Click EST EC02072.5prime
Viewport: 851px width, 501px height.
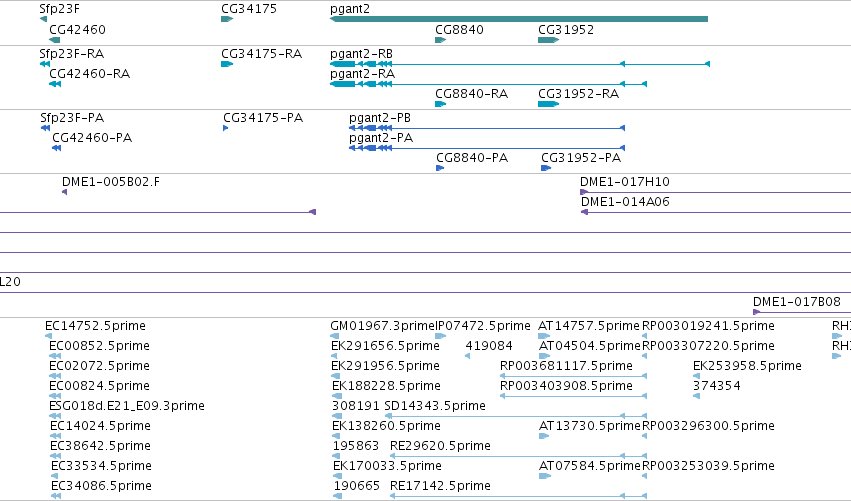tap(55, 376)
